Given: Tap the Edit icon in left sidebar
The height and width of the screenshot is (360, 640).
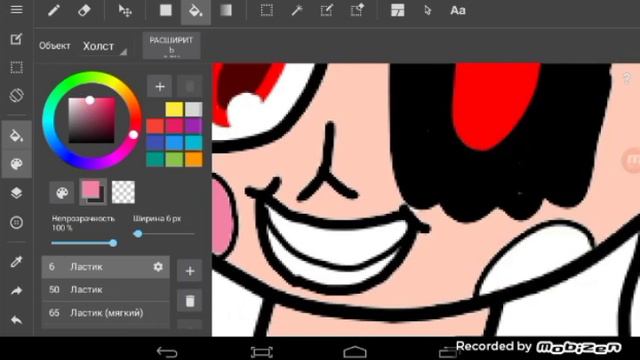Looking at the screenshot, I should click(x=16, y=39).
